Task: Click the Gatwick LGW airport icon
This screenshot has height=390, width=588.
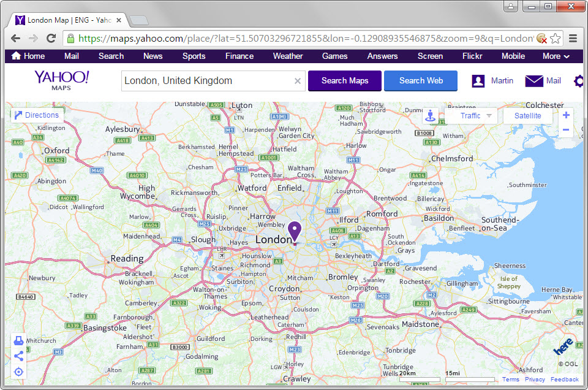Action: [287, 367]
